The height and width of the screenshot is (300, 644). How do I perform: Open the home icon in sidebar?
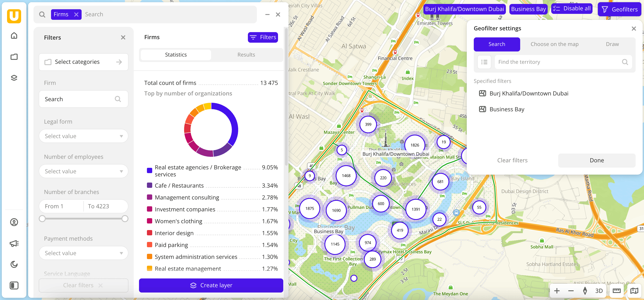click(x=14, y=35)
